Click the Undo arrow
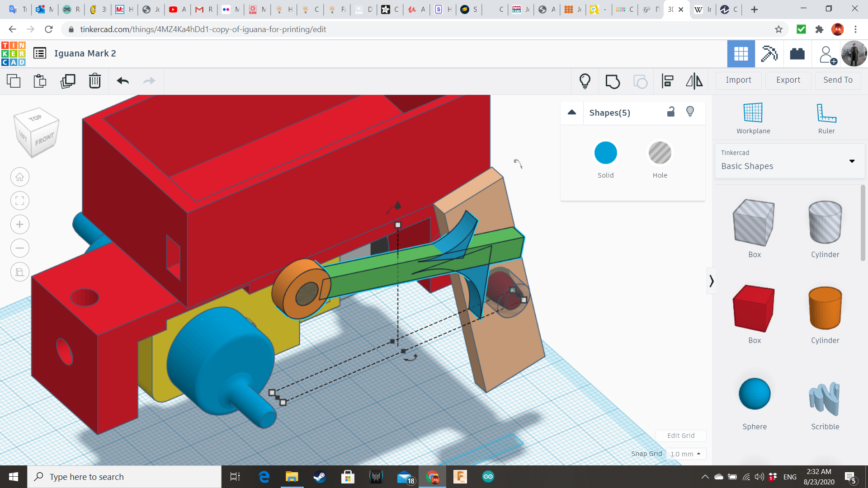The height and width of the screenshot is (488, 868). (x=123, y=81)
